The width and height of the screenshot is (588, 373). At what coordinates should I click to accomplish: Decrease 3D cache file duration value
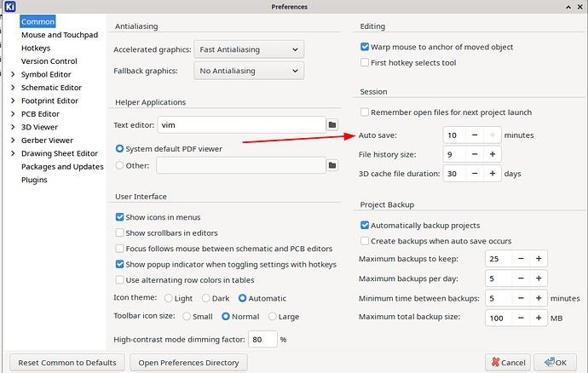pos(473,174)
